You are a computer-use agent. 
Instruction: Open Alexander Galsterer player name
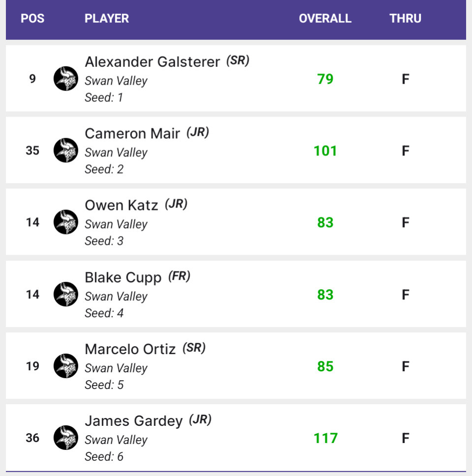[152, 62]
